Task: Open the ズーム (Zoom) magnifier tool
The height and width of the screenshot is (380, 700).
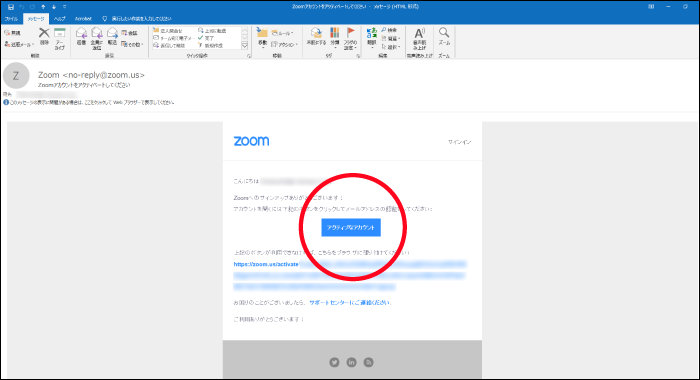Action: (x=444, y=36)
